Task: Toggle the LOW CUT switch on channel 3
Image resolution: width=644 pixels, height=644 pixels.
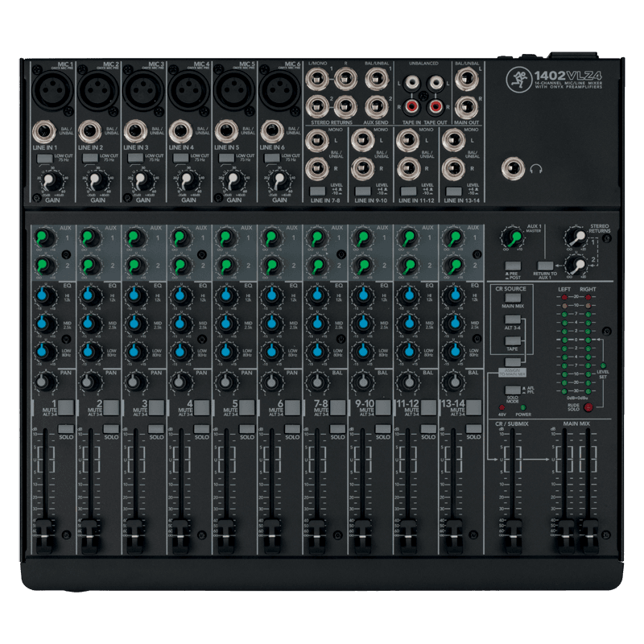Action: tap(135, 159)
